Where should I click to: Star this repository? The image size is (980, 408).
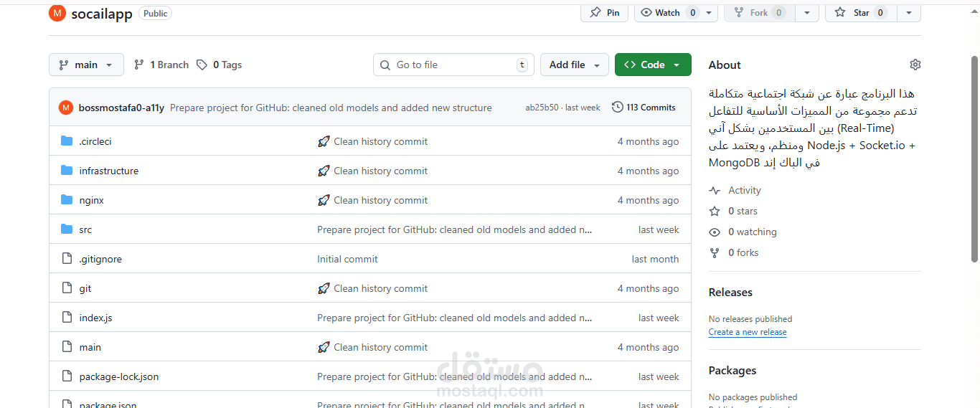861,12
